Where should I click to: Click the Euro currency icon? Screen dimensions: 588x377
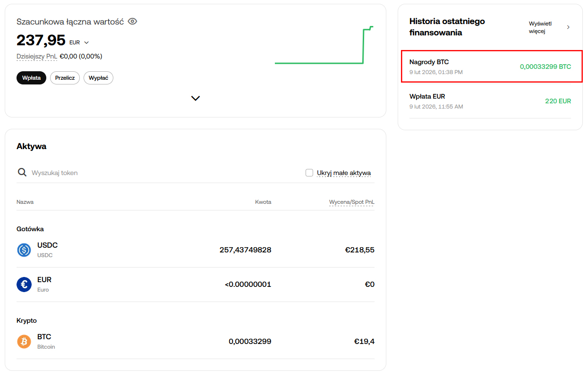24,285
